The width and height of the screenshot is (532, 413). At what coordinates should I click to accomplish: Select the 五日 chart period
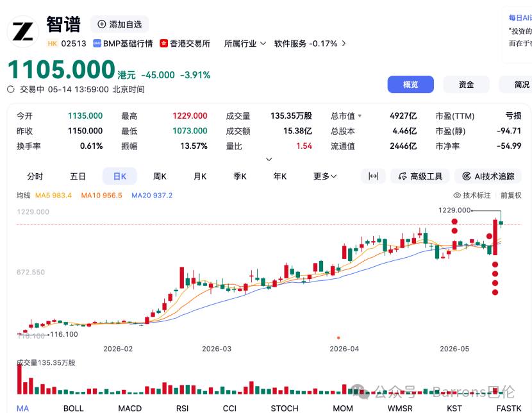[x=78, y=176]
